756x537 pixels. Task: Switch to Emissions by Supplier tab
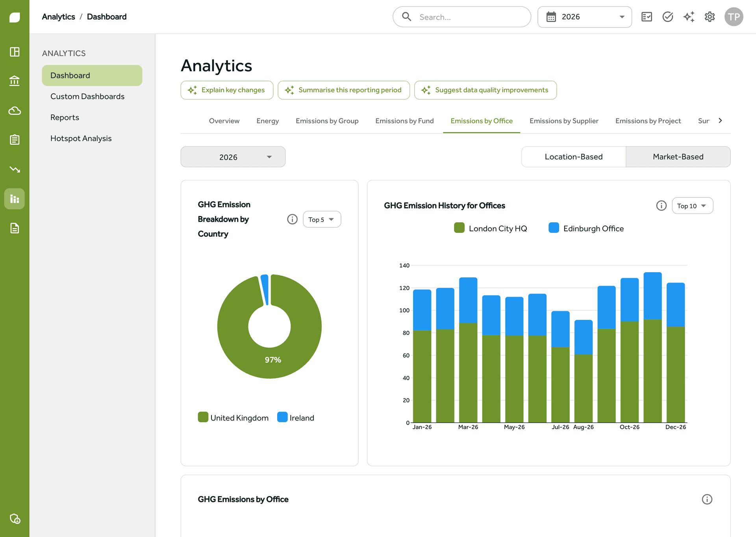pos(564,121)
